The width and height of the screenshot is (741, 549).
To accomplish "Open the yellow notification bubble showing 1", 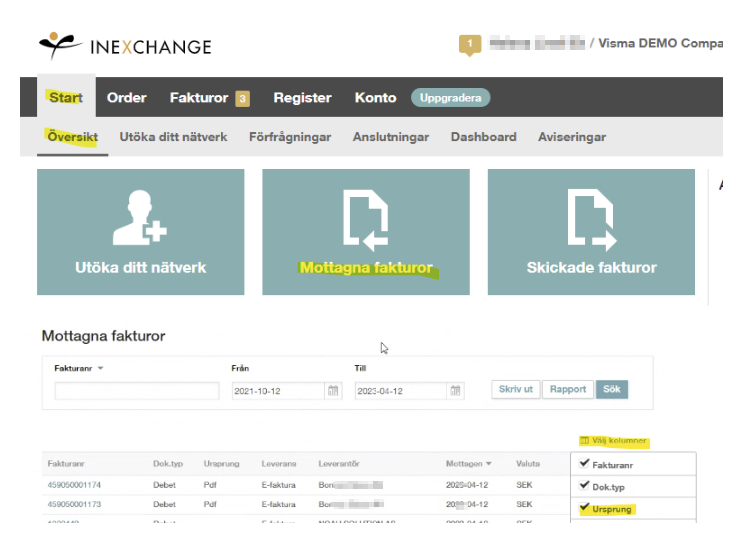I will (x=470, y=45).
